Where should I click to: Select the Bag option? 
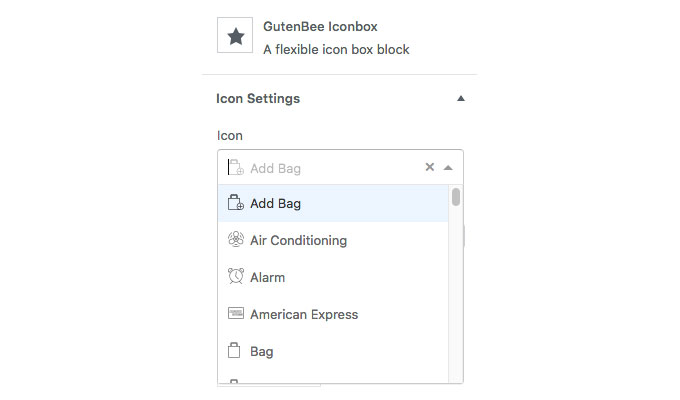pyautogui.click(x=333, y=351)
